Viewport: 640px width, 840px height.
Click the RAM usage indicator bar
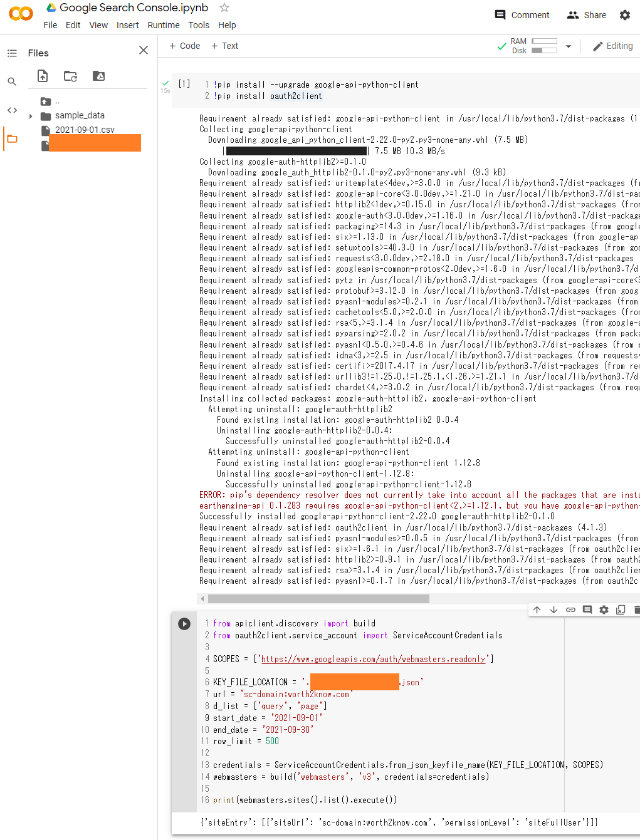[544, 41]
